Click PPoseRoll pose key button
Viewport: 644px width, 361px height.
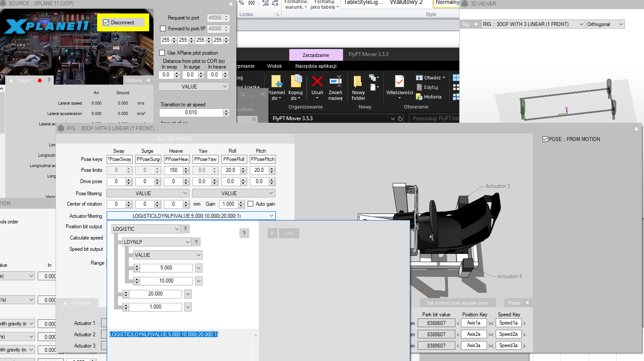coord(234,159)
